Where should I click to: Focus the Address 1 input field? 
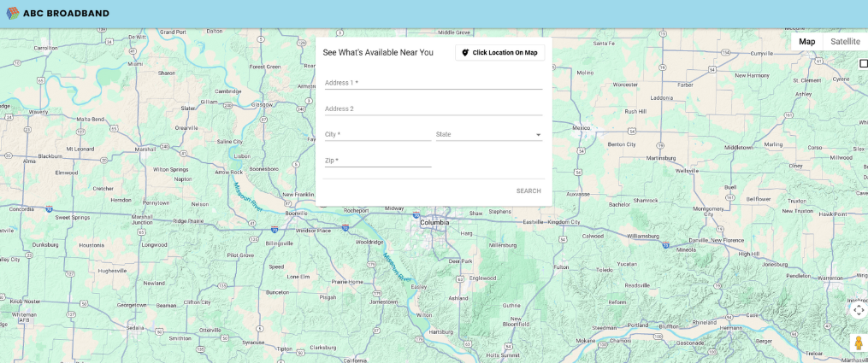[x=433, y=83]
